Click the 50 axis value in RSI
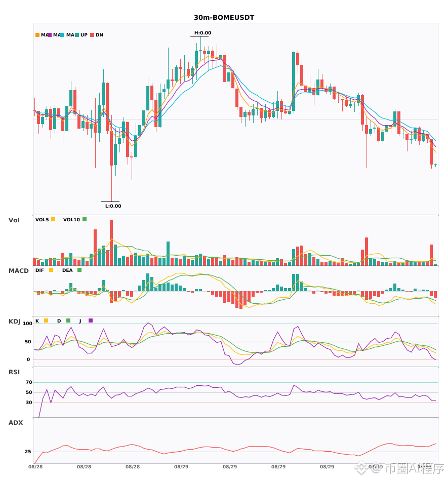The width and height of the screenshot is (448, 481). pyautogui.click(x=29, y=392)
